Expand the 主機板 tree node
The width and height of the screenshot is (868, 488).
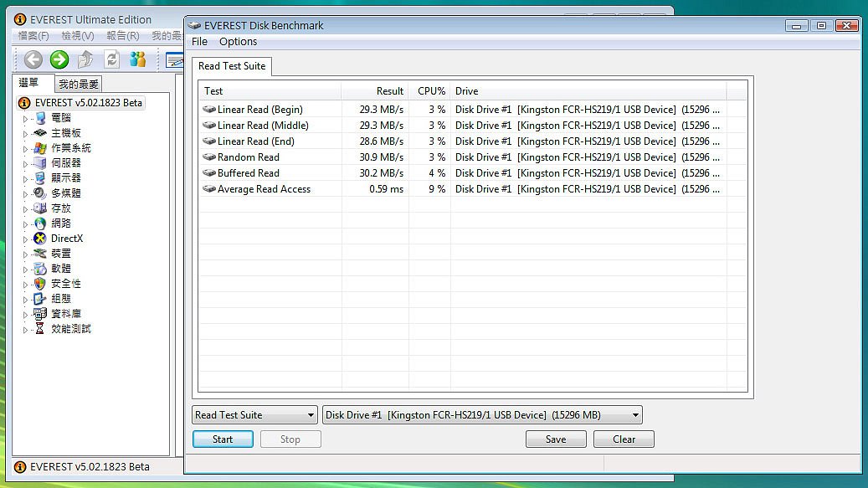point(25,133)
